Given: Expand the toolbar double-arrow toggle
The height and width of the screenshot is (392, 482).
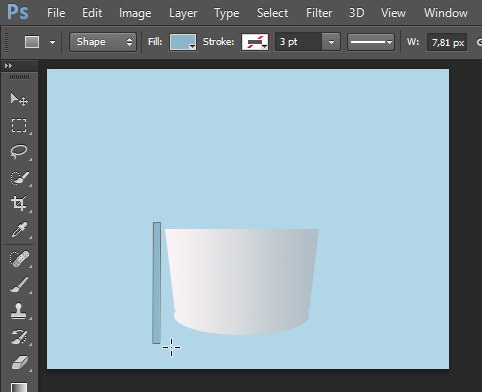Looking at the screenshot, I should (x=8, y=66).
